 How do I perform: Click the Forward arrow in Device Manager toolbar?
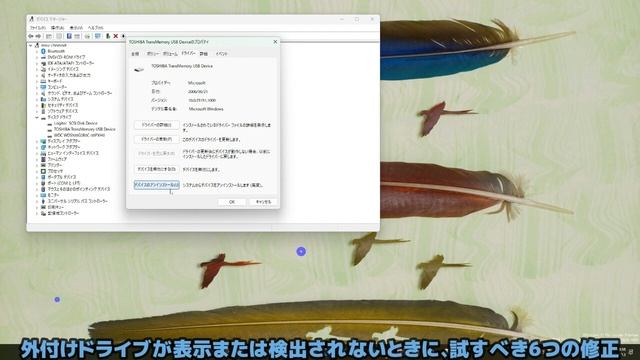[x=38, y=36]
